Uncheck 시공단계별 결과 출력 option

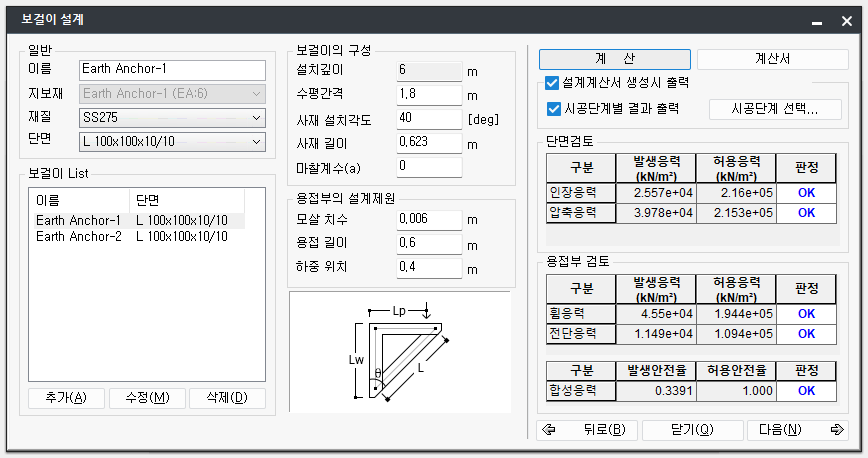[x=554, y=108]
